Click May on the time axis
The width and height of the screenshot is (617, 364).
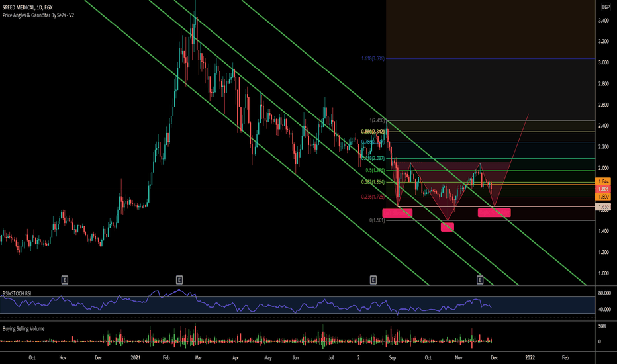coord(268,357)
